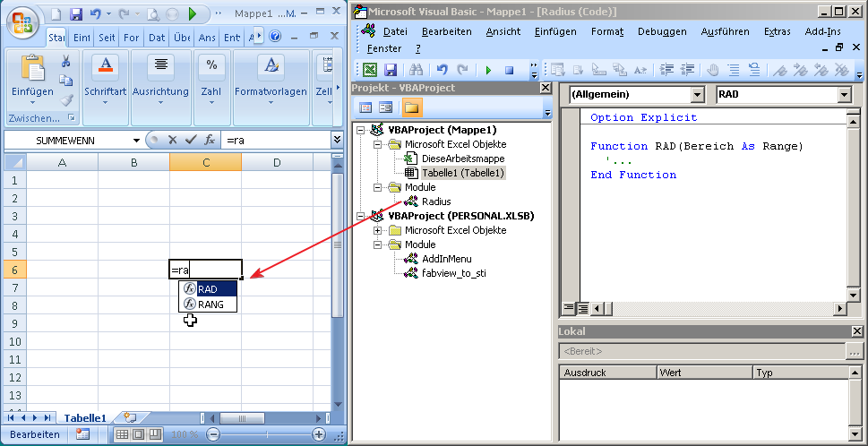The image size is (868, 446).
Task: Collapse the VBAProject (Mappe1) tree node
Action: [x=362, y=131]
